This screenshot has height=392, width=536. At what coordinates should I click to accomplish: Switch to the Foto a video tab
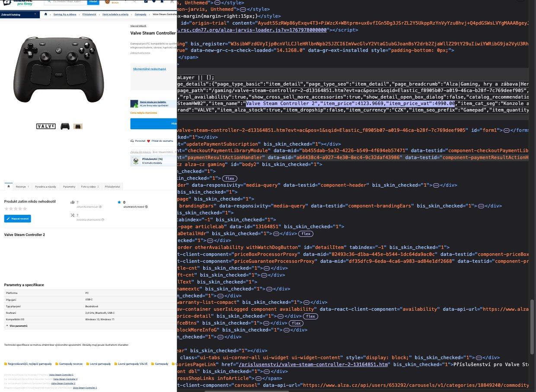click(x=89, y=186)
